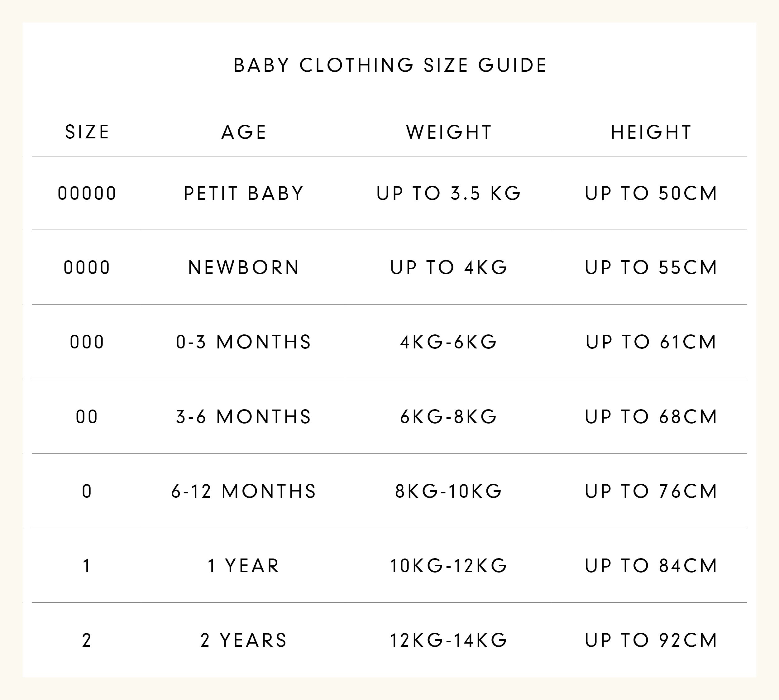Select the 00000 size cell

87,194
